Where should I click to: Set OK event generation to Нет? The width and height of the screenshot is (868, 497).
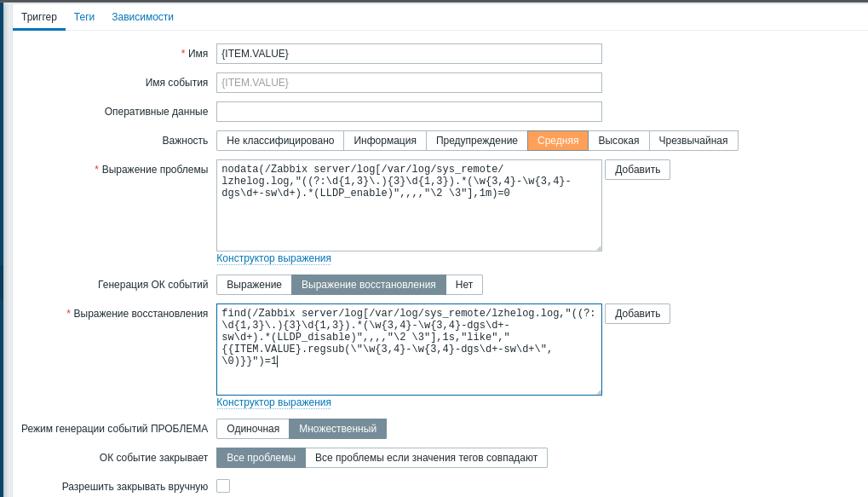coord(464,285)
